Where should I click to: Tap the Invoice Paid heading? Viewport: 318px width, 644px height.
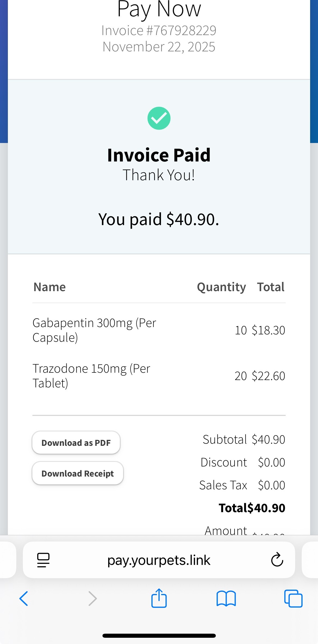pyautogui.click(x=159, y=155)
